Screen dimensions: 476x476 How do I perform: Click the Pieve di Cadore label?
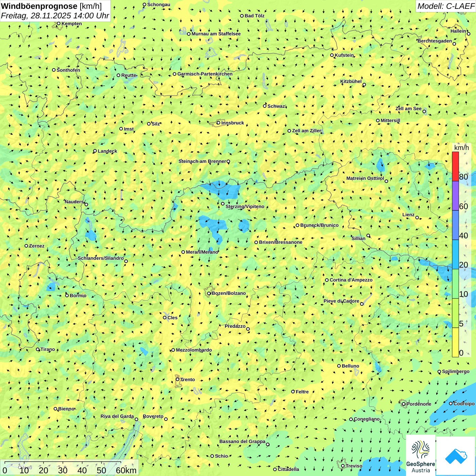click(341, 301)
